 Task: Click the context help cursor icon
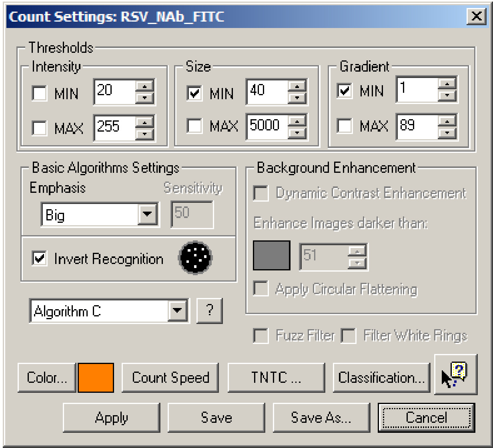click(456, 374)
